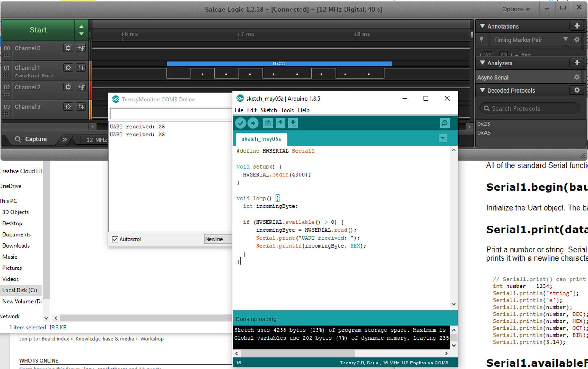Screen dimensions: 588x369
Task: Open Channel 1 settings gear
Action: pos(68,67)
